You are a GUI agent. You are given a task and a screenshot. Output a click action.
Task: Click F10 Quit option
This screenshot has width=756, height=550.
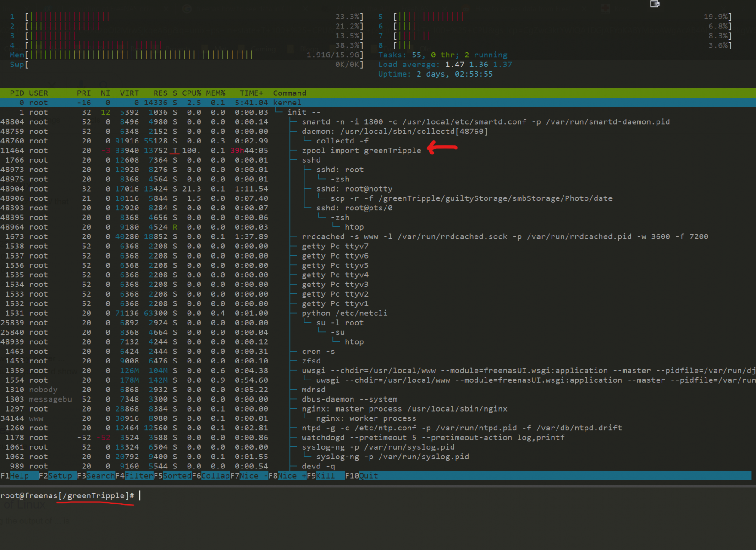pyautogui.click(x=362, y=476)
